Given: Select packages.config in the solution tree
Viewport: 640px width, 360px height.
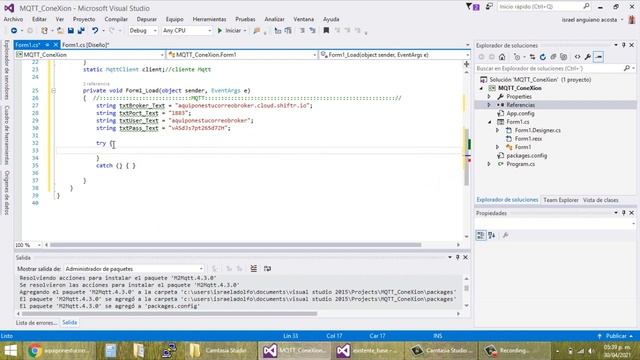Looking at the screenshot, I should click(527, 156).
